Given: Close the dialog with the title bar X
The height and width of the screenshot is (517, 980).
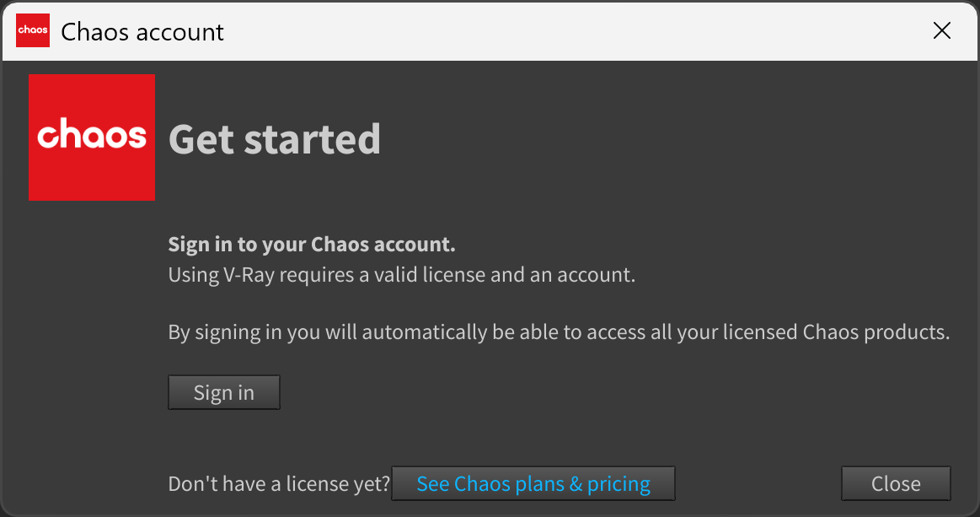Looking at the screenshot, I should pyautogui.click(x=941, y=30).
